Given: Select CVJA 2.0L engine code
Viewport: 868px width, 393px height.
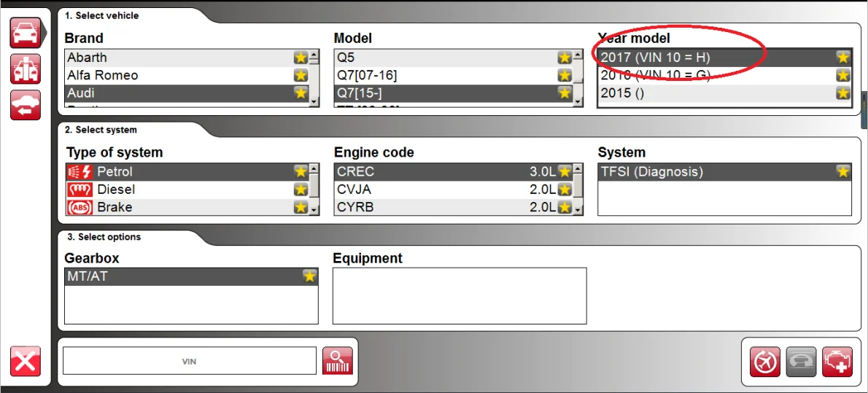Looking at the screenshot, I should [454, 190].
